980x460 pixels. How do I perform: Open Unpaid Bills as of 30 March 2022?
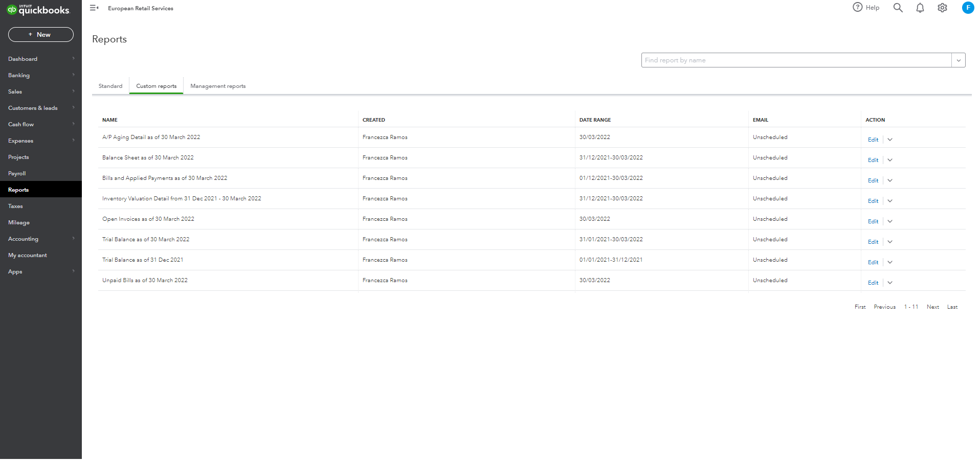pyautogui.click(x=145, y=280)
